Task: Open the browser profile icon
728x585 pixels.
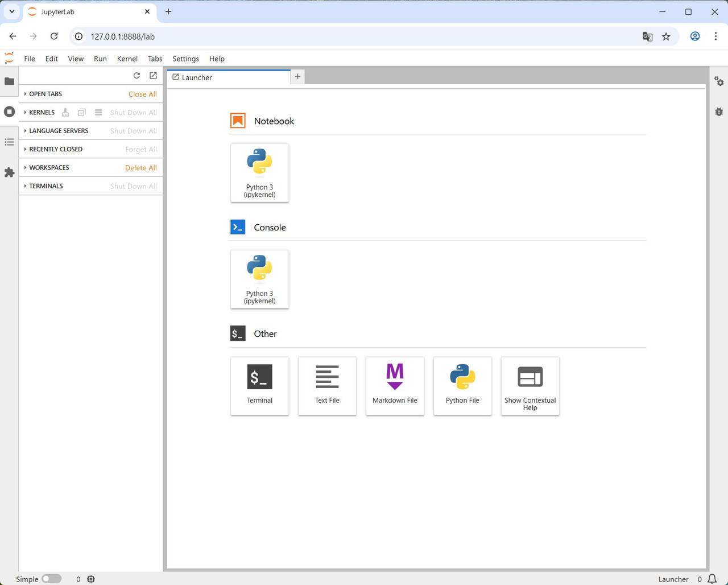Action: point(695,36)
